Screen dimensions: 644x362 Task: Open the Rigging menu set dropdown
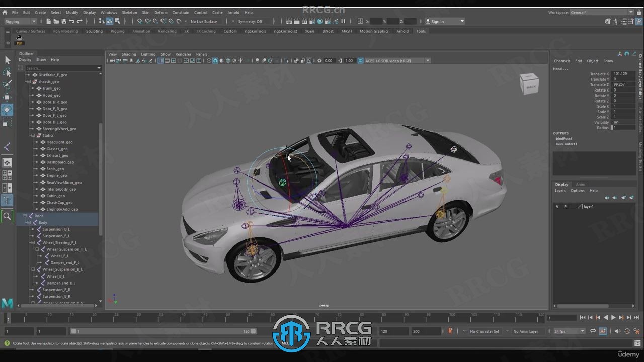20,21
